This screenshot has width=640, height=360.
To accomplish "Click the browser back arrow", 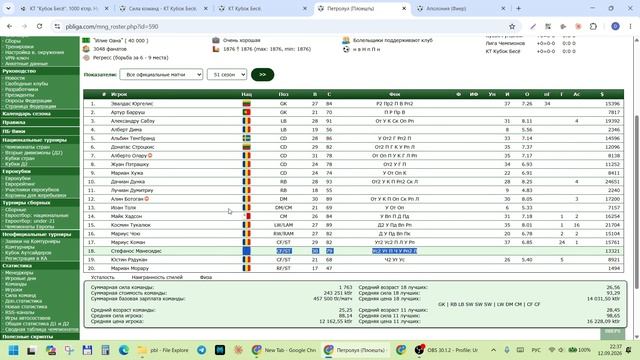I will pos(9,26).
